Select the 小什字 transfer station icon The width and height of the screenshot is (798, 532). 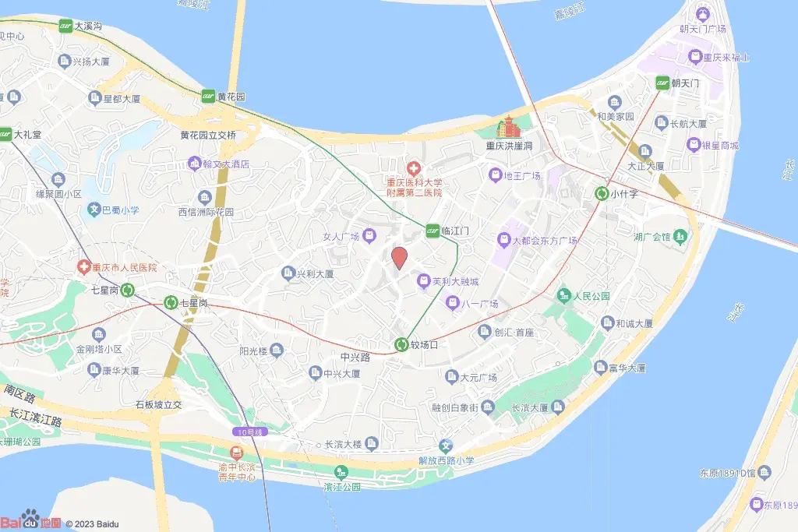[x=602, y=193]
